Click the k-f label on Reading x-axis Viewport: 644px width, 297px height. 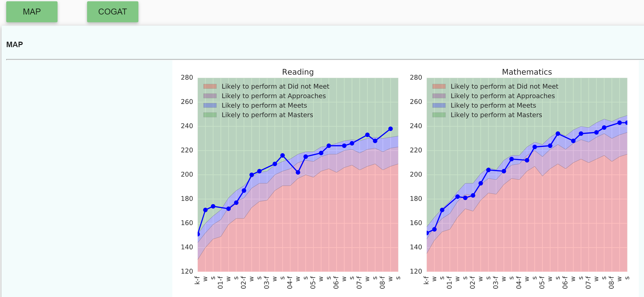[197, 280]
